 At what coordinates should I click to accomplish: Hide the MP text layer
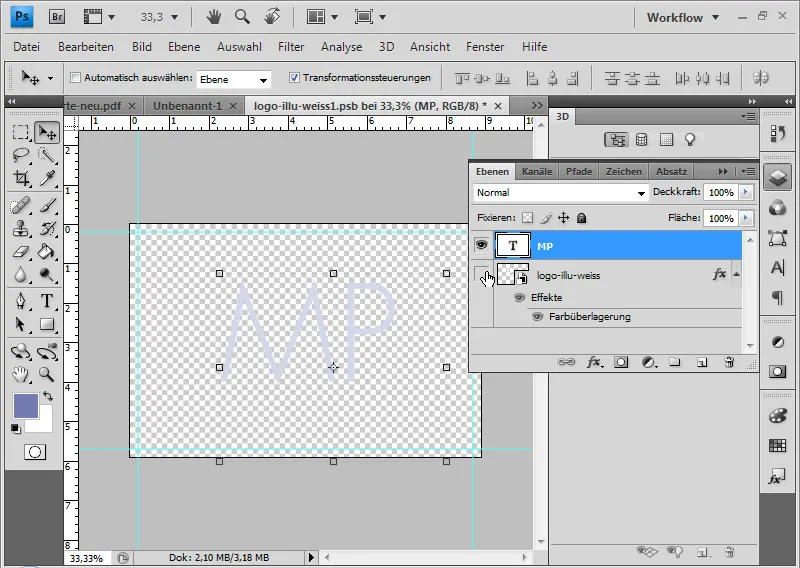click(481, 245)
